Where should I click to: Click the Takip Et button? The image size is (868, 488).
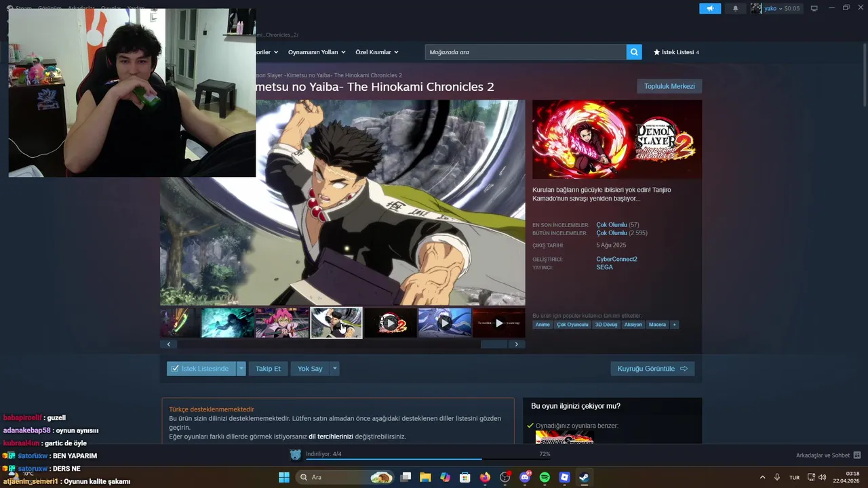point(268,369)
